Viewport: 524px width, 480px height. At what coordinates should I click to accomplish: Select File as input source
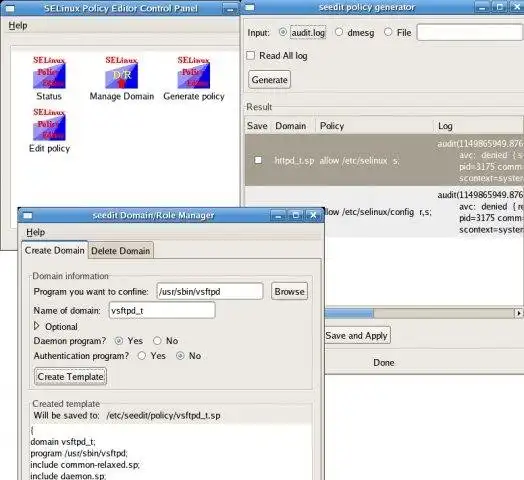click(388, 32)
